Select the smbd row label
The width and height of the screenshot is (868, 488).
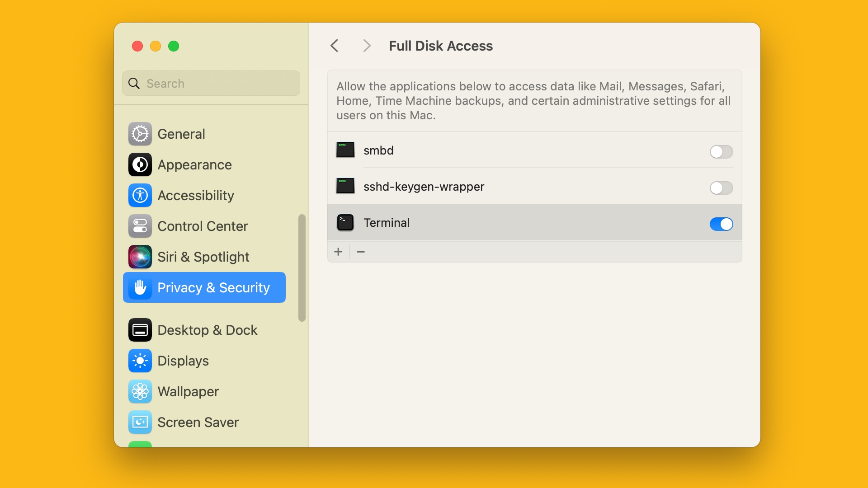(x=378, y=150)
